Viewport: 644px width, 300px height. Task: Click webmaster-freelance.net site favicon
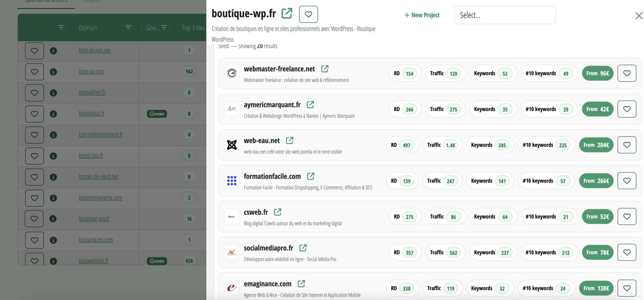coord(232,73)
